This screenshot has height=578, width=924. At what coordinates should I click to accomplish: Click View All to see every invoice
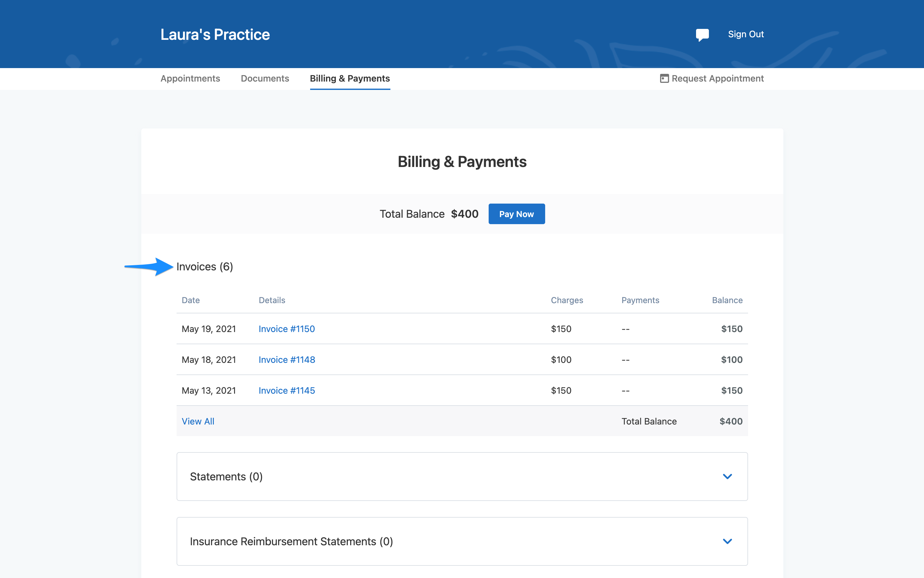(198, 421)
